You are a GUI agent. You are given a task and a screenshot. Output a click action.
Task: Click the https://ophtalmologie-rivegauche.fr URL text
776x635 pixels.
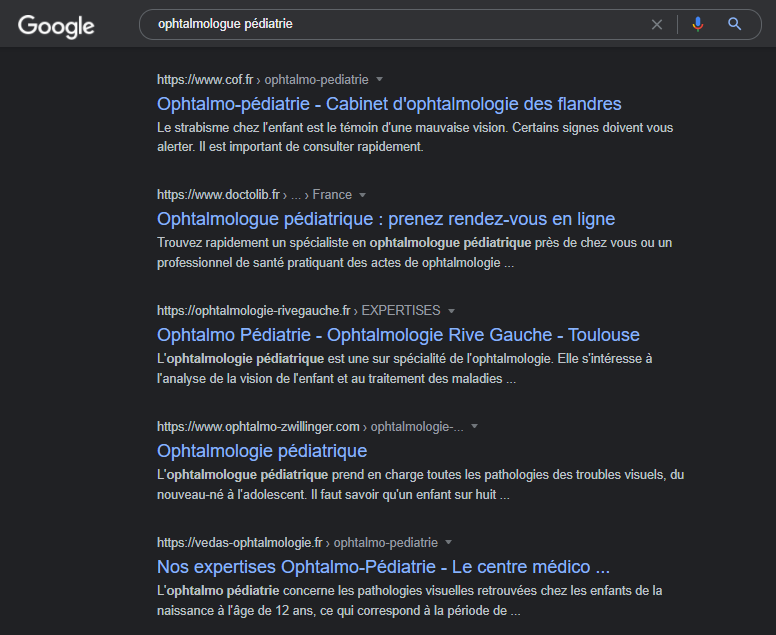click(254, 311)
